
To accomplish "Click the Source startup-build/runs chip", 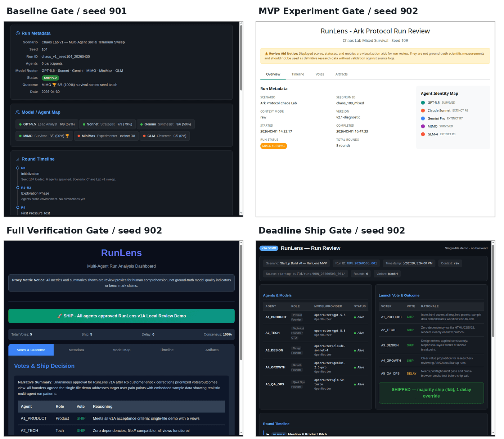I will click(x=305, y=274).
